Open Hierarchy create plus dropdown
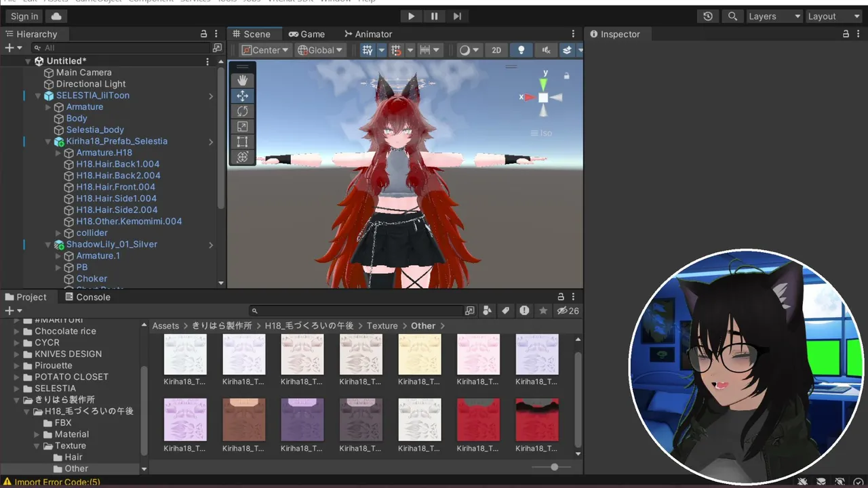 [14, 47]
